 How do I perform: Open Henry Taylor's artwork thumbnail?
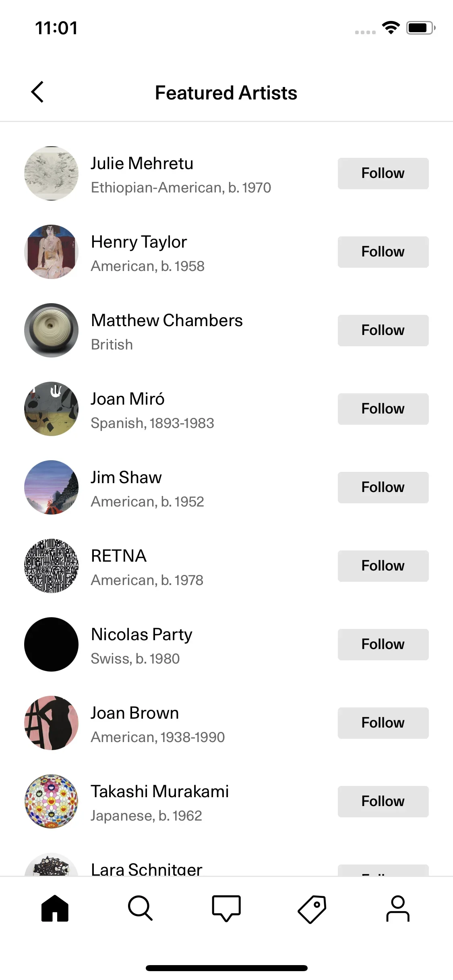click(x=51, y=252)
